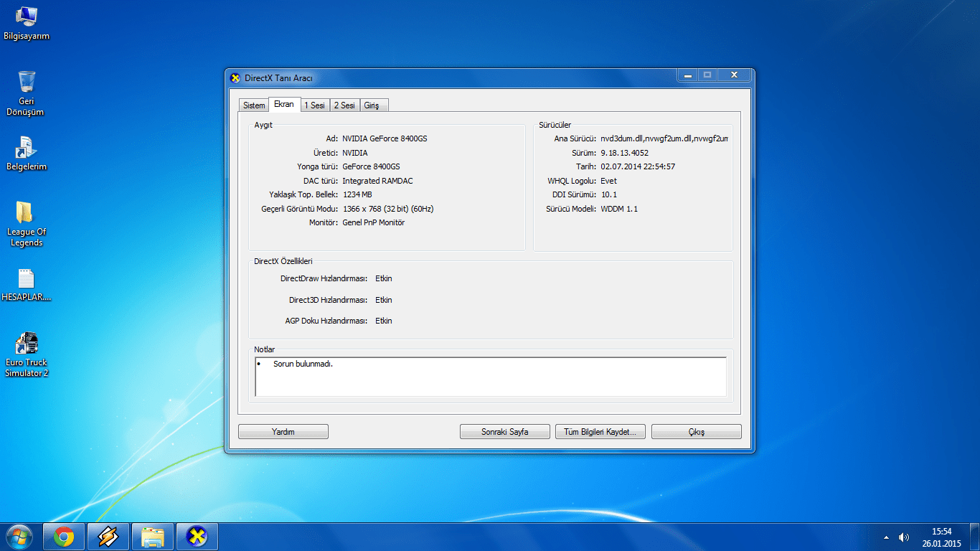Click Tüm Bilgileri Kaydet... button

[600, 432]
